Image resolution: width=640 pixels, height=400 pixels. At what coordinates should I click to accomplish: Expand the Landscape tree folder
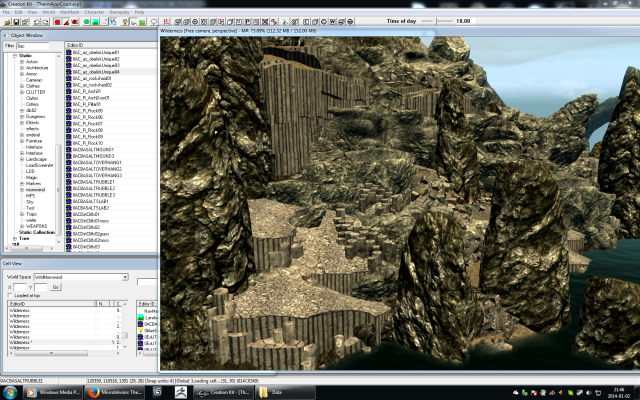22,159
